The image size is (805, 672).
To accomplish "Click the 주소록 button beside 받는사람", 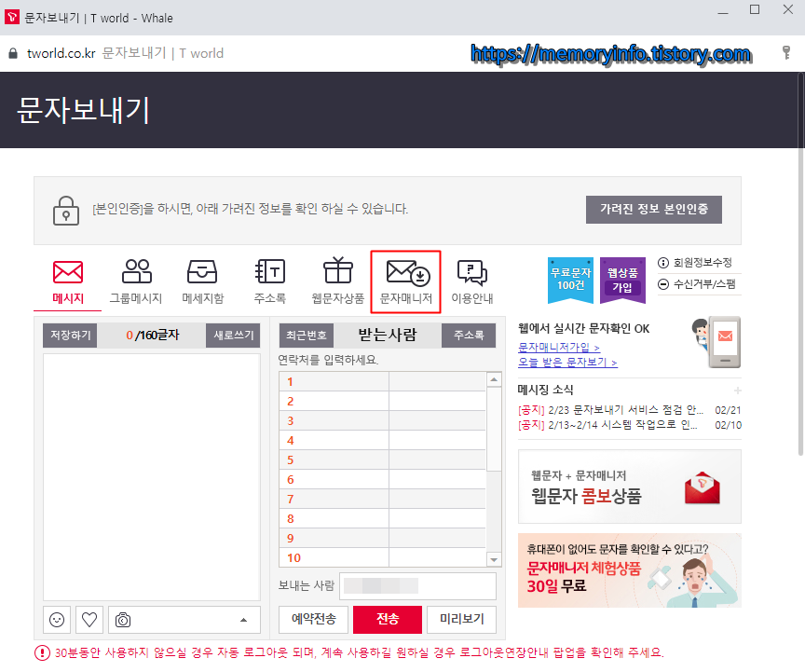I will point(469,336).
